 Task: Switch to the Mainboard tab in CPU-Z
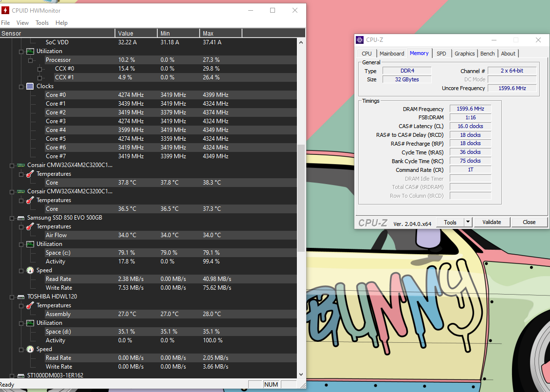(x=392, y=54)
